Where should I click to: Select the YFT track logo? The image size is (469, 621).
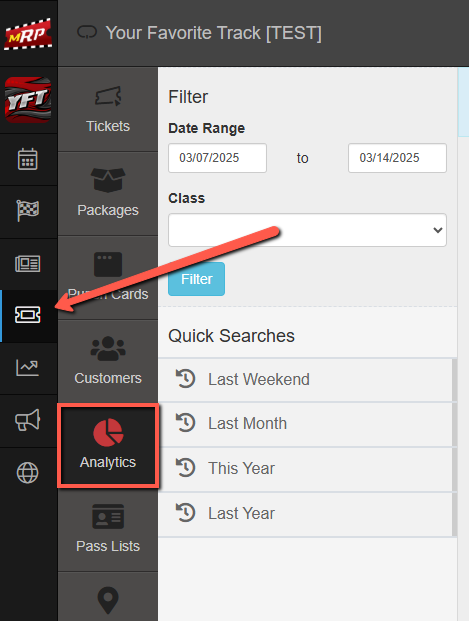(28, 100)
